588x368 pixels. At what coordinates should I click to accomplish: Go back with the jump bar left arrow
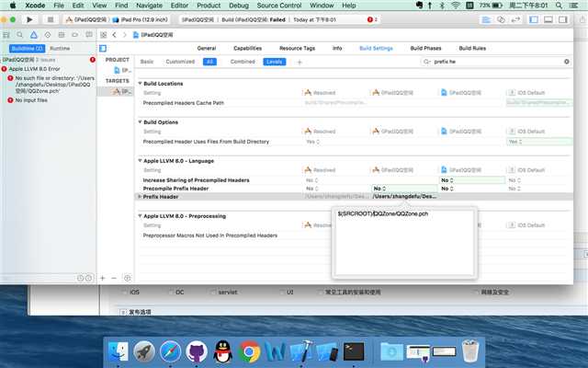pos(114,35)
